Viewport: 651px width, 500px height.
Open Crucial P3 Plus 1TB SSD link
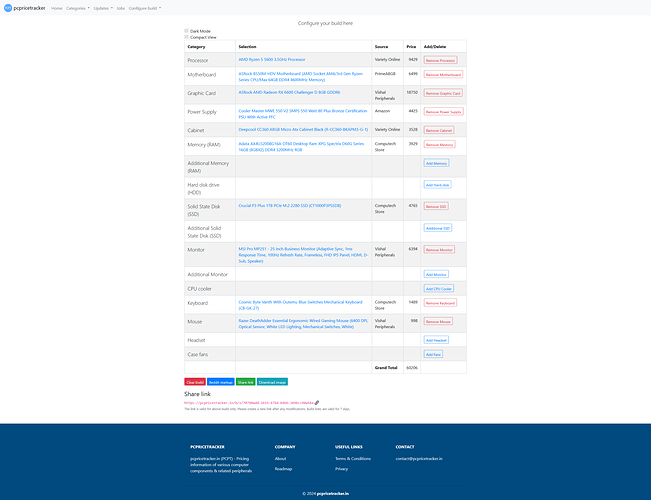pyautogui.click(x=289, y=206)
